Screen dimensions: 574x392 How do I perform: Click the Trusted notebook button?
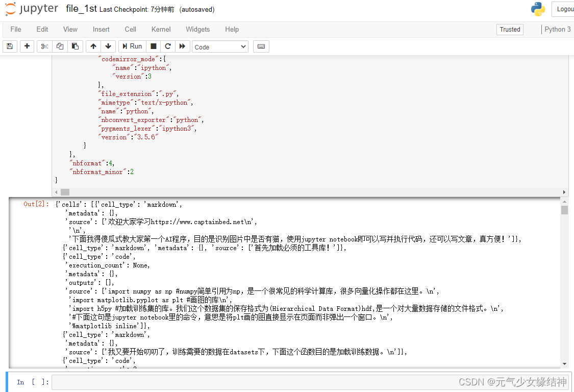[x=510, y=29]
